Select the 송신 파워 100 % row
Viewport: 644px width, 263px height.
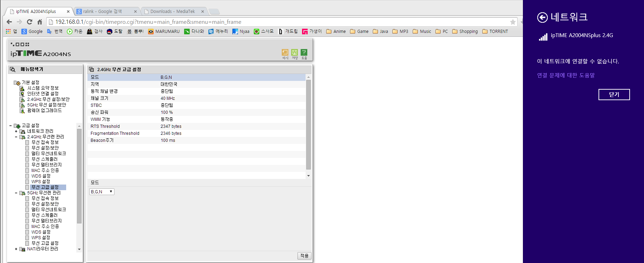click(196, 112)
